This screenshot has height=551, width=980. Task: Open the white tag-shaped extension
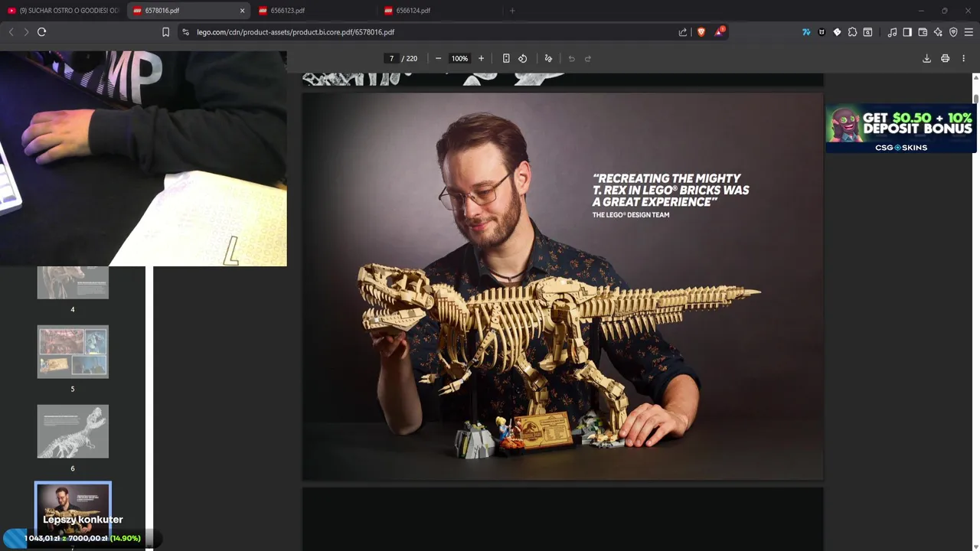click(x=837, y=32)
